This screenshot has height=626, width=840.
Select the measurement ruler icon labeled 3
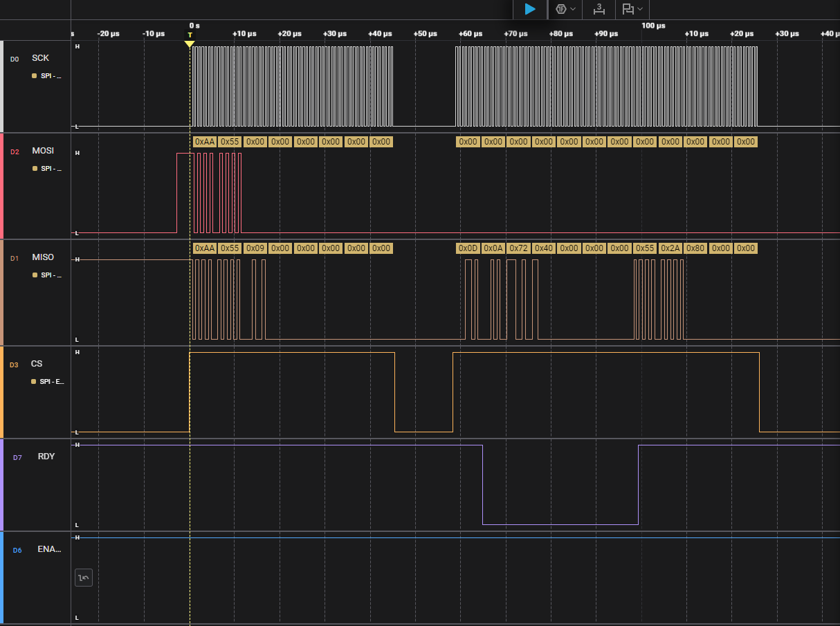(599, 9)
